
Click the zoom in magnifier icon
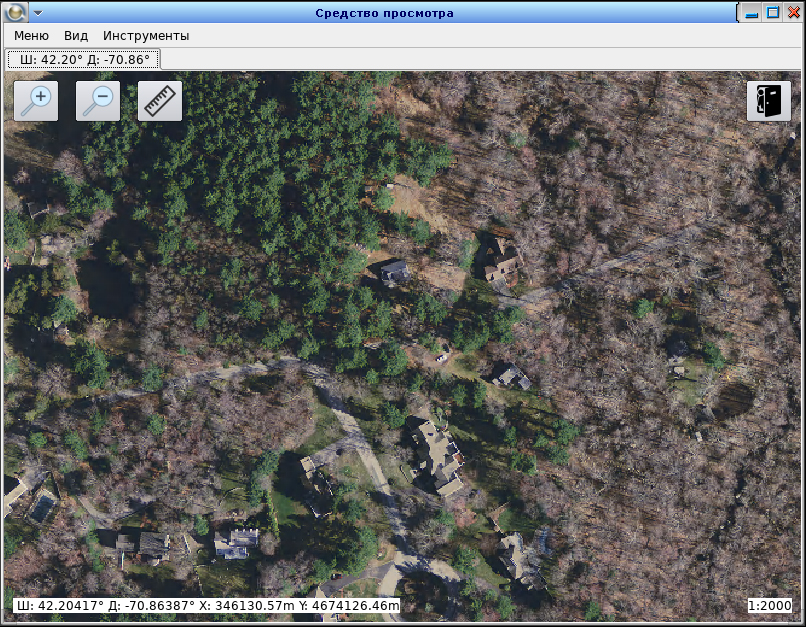pyautogui.click(x=36, y=101)
